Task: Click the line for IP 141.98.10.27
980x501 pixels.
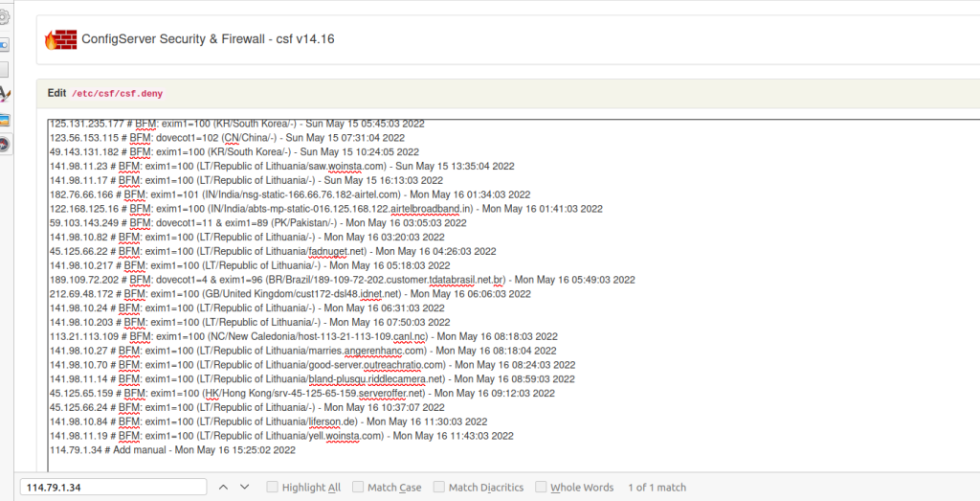Action: click(303, 351)
